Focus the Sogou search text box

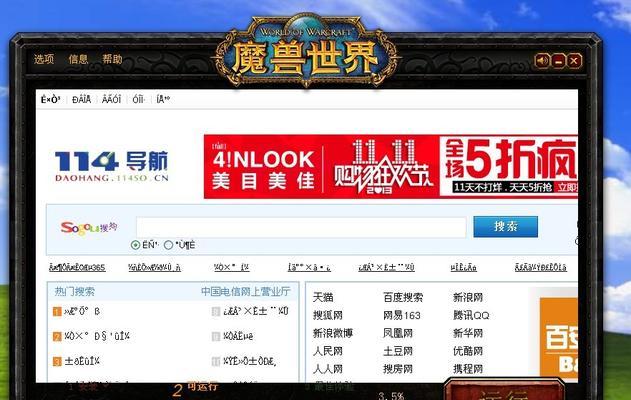(x=301, y=227)
